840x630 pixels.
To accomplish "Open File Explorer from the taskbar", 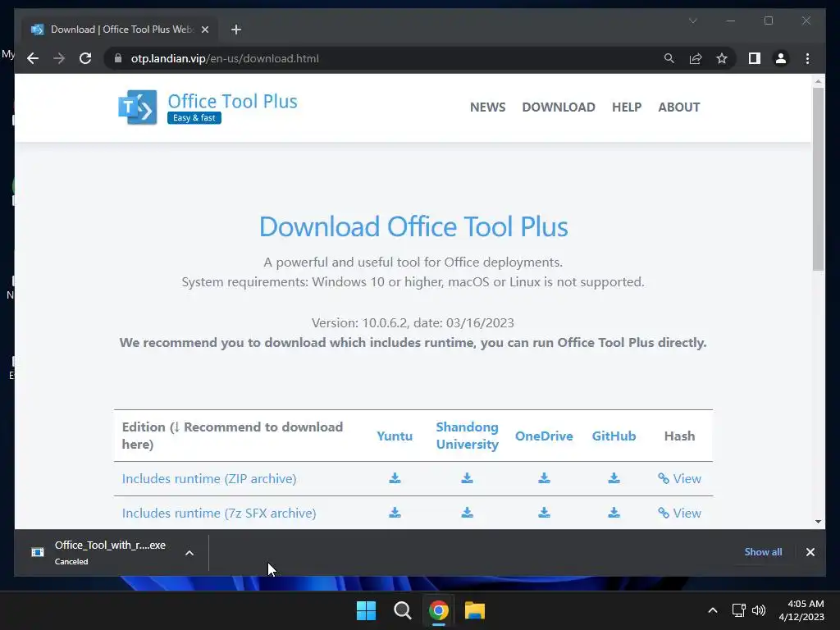I will point(474,610).
